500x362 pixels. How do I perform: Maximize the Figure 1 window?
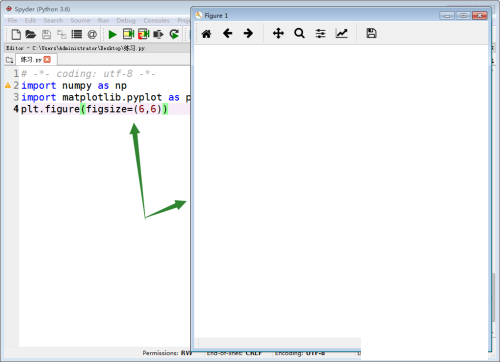pyautogui.click(x=463, y=15)
